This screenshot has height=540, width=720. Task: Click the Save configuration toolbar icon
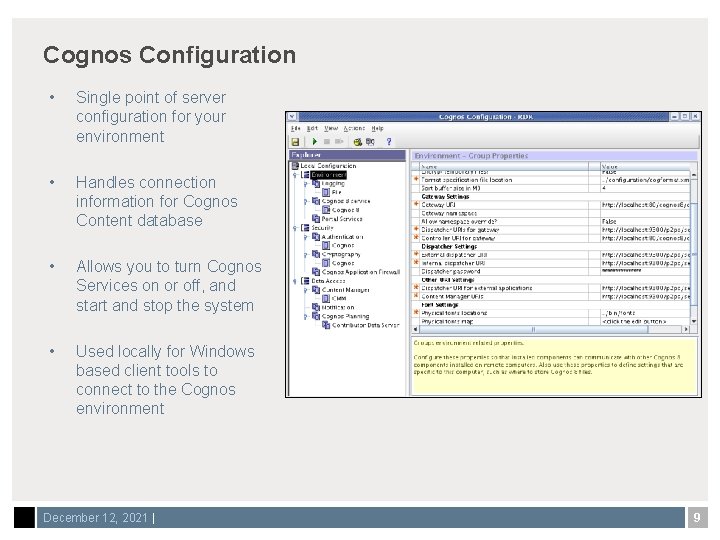point(295,142)
